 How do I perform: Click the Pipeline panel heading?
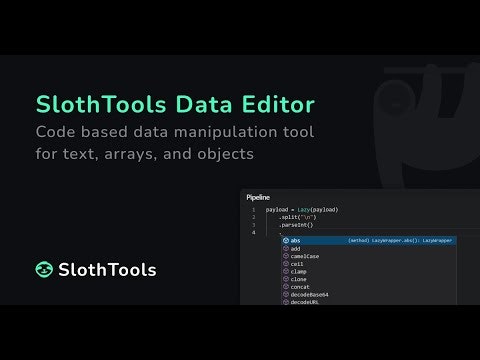[x=258, y=197]
